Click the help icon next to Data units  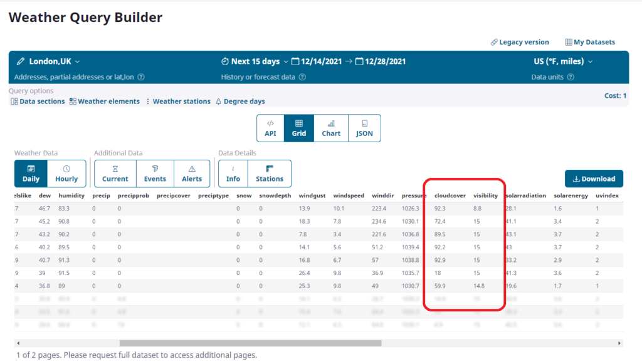(x=571, y=77)
